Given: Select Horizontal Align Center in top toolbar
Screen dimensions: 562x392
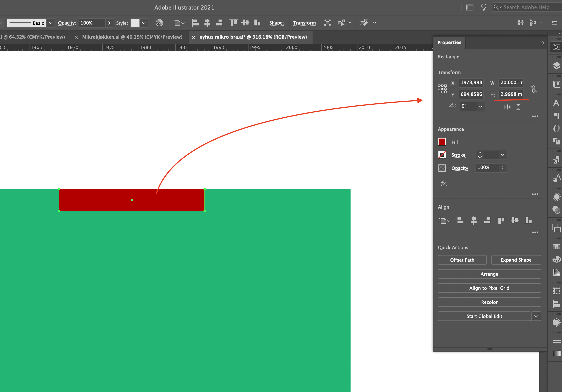Looking at the screenshot, I should click(x=207, y=22).
